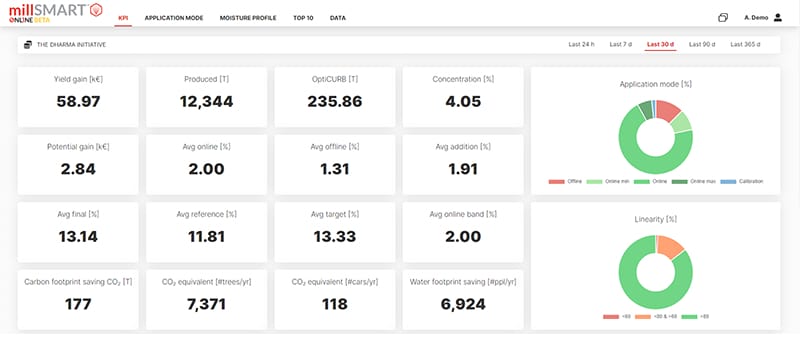Image resolution: width=800 pixels, height=364 pixels.
Task: Switch to the Moisture Profile tab
Action: [x=248, y=18]
